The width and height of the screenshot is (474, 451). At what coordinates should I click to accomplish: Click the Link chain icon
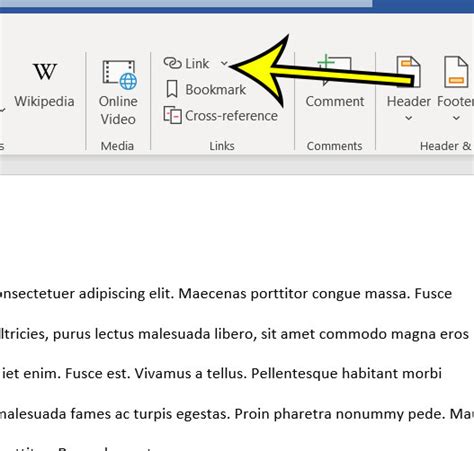(x=172, y=63)
